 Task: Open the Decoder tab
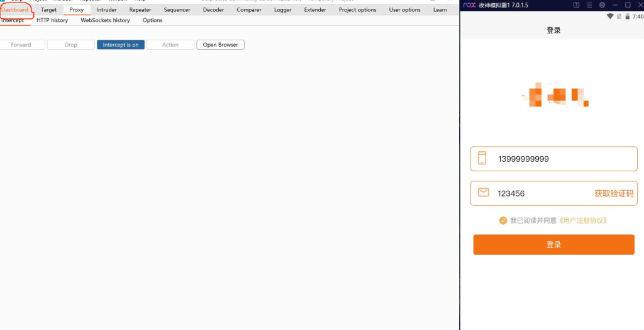[214, 10]
